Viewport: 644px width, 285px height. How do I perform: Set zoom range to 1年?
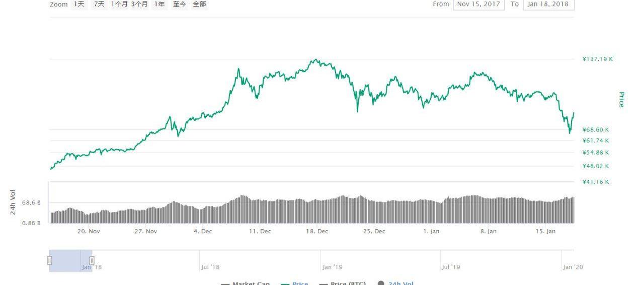pyautogui.click(x=159, y=4)
